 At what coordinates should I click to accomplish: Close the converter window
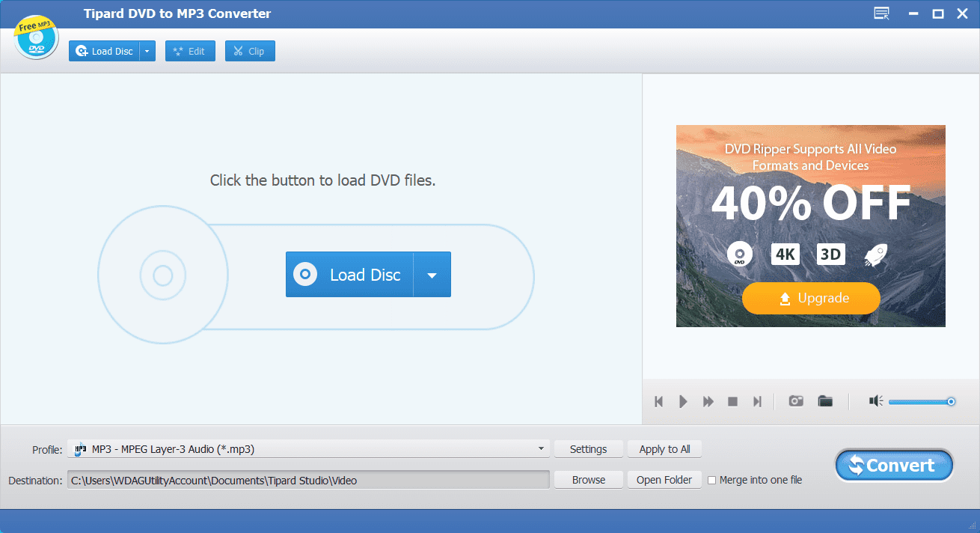pyautogui.click(x=961, y=13)
